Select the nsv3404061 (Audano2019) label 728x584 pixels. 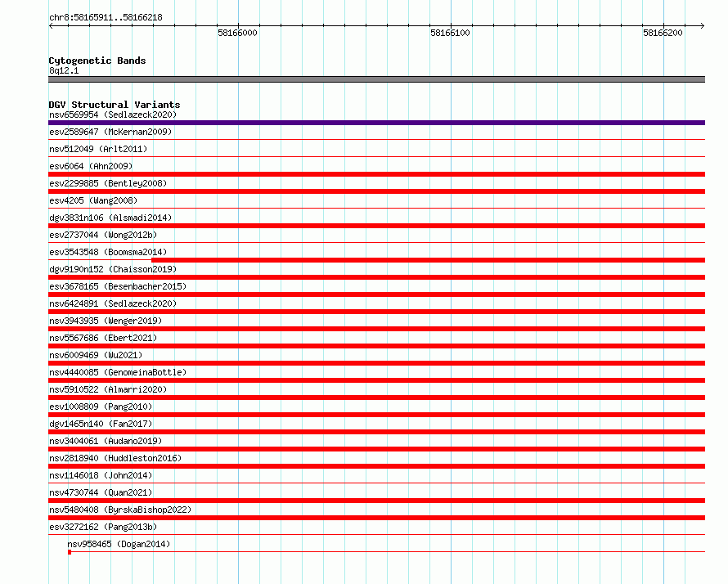tap(106, 441)
